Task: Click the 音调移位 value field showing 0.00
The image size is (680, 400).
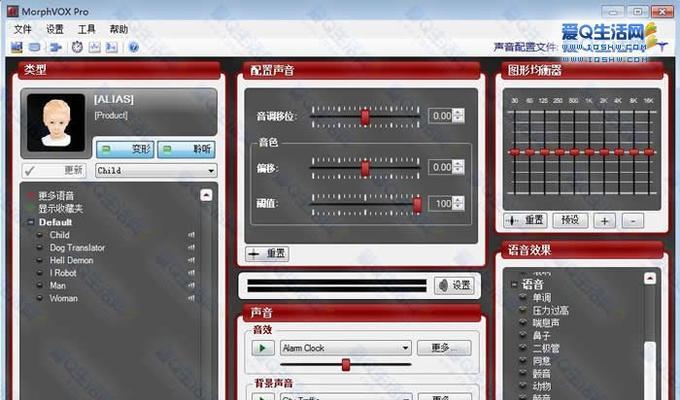Action: coord(441,116)
